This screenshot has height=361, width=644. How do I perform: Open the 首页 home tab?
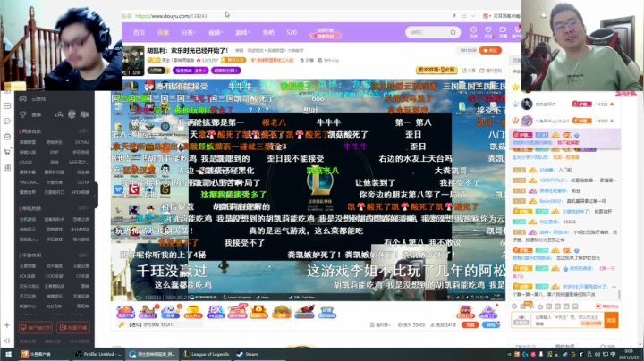click(x=139, y=32)
